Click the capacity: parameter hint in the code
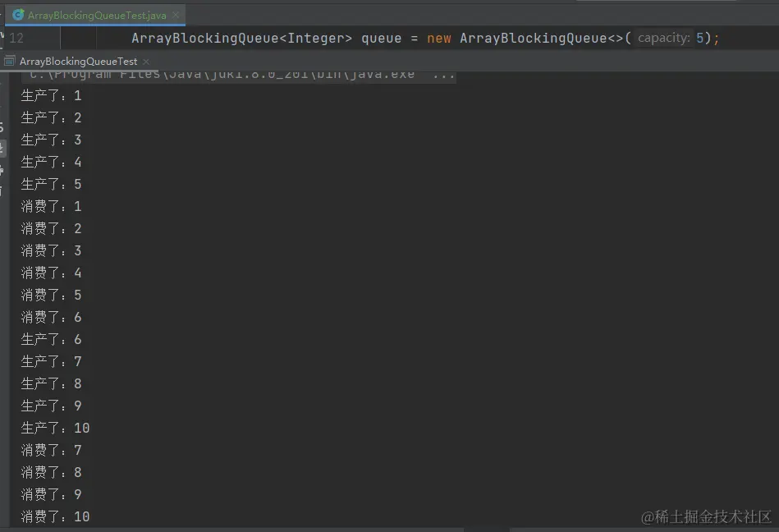Screen dimensions: 779x532 coord(664,39)
